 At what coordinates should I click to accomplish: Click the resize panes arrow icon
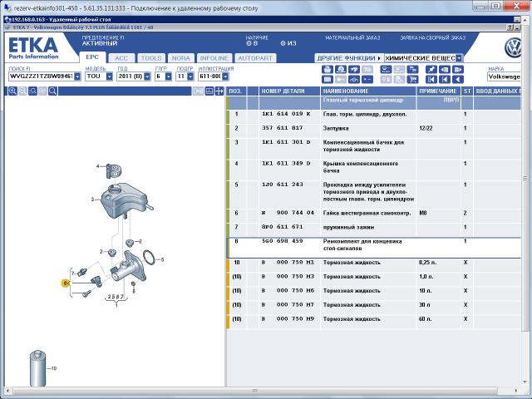click(x=219, y=91)
